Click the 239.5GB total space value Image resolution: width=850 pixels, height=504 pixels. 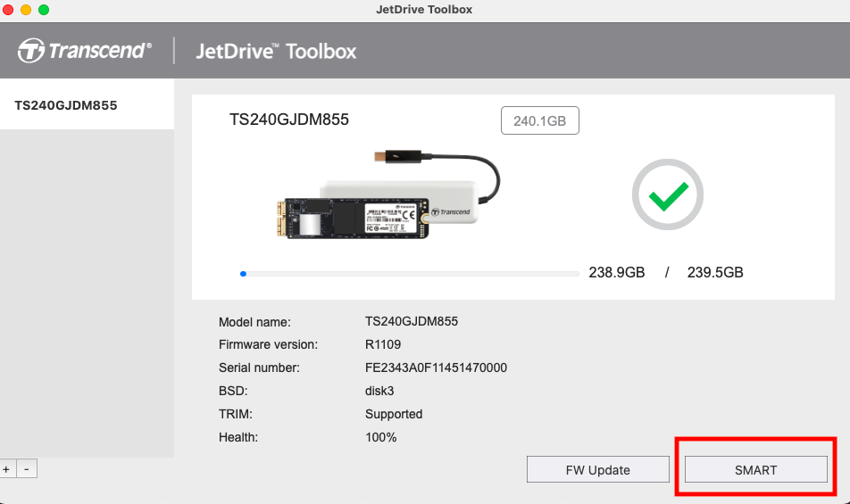coord(715,272)
